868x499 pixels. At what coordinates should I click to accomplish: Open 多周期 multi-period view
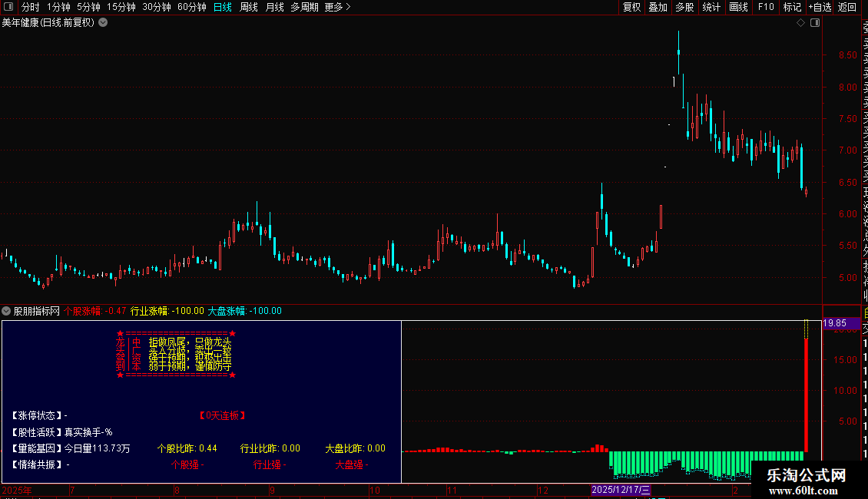[x=304, y=7]
